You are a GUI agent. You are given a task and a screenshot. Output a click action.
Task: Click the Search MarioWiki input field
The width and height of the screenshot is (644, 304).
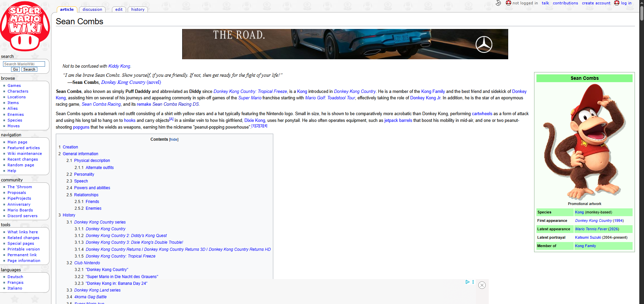(x=24, y=64)
